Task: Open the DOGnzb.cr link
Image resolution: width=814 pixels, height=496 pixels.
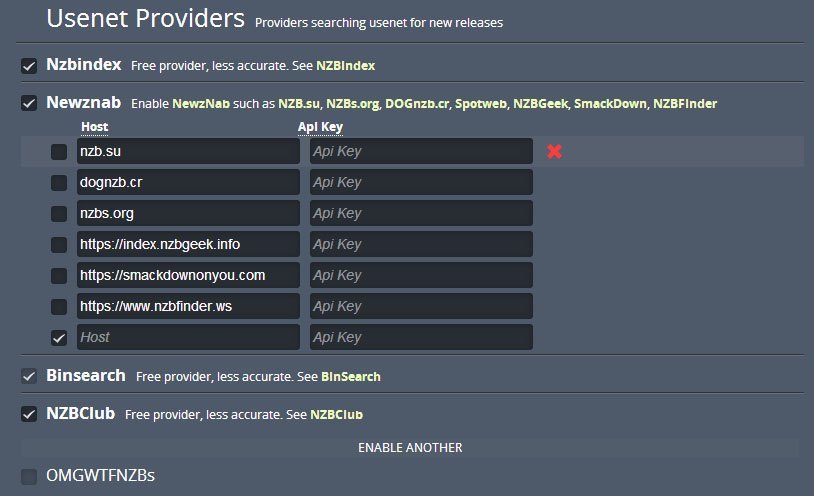Action: pos(417,103)
